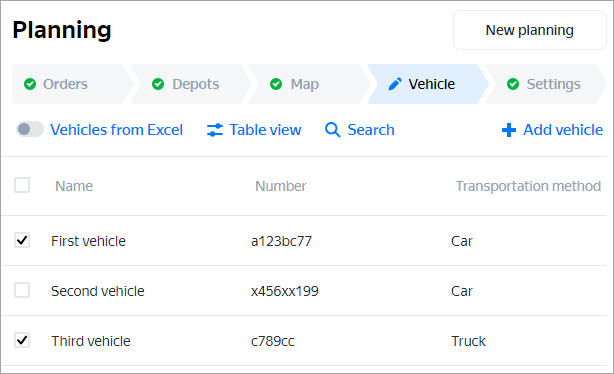The height and width of the screenshot is (374, 614).
Task: Click green checkmark icon beside Depots
Action: (158, 84)
